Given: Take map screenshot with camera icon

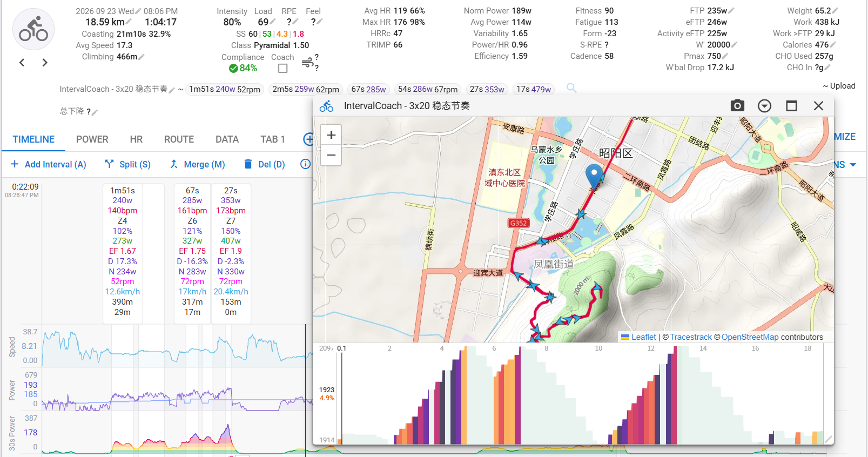Looking at the screenshot, I should tap(737, 106).
